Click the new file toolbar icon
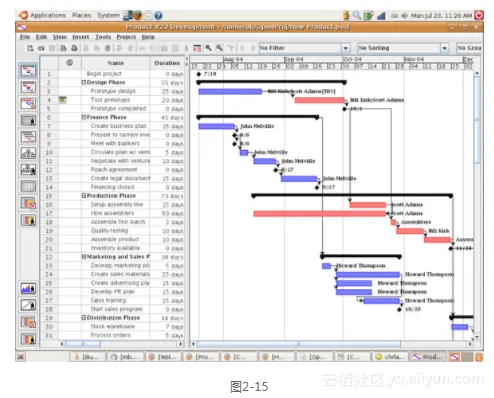 click(30, 48)
